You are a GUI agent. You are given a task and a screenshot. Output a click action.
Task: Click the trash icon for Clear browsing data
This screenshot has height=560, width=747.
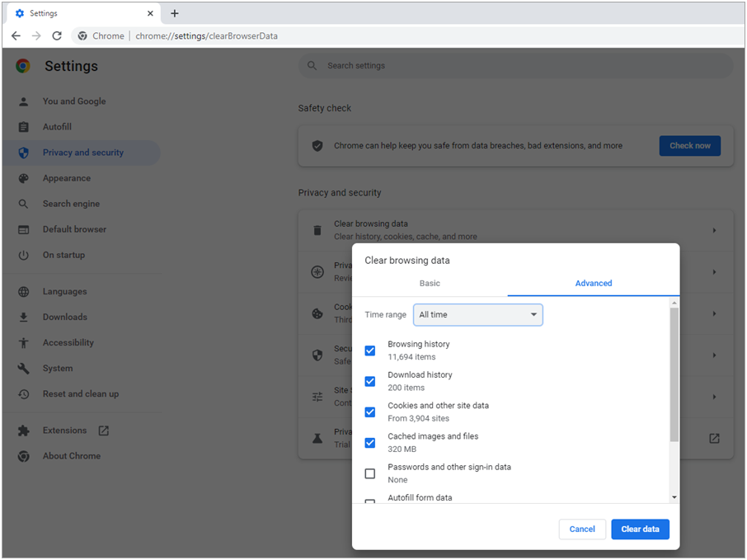(x=317, y=230)
